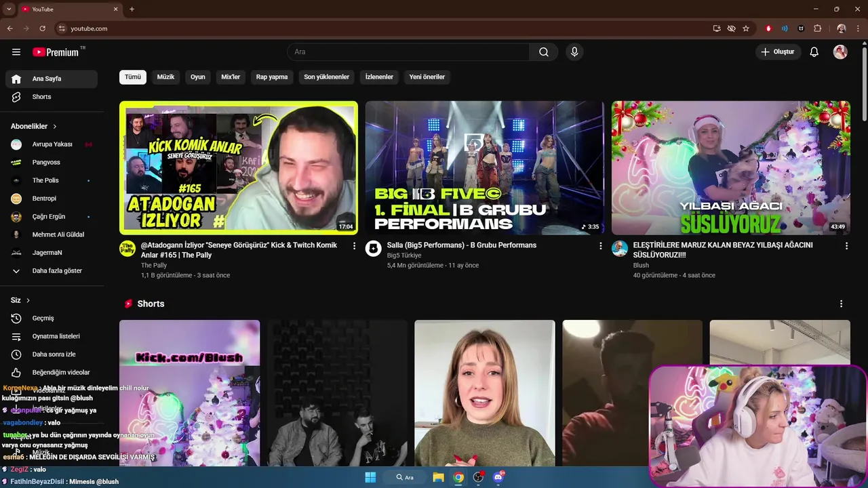Open Shorts from the sidebar
The width and height of the screenshot is (868, 488).
click(x=52, y=97)
